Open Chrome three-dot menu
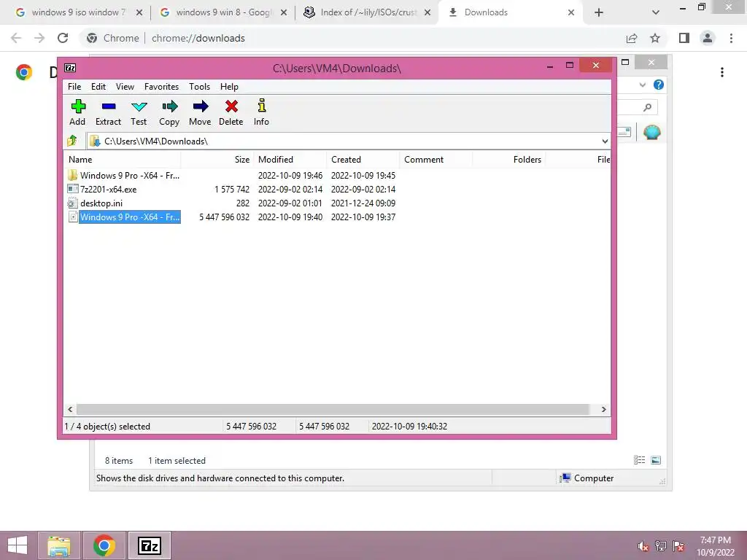The height and width of the screenshot is (560, 747). coord(731,38)
